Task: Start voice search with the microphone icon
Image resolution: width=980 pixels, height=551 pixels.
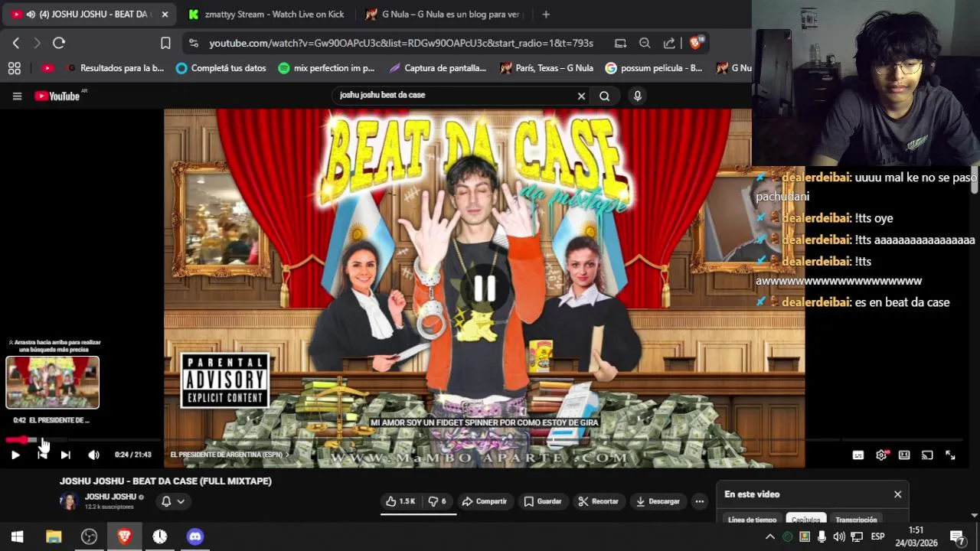Action: pos(637,96)
